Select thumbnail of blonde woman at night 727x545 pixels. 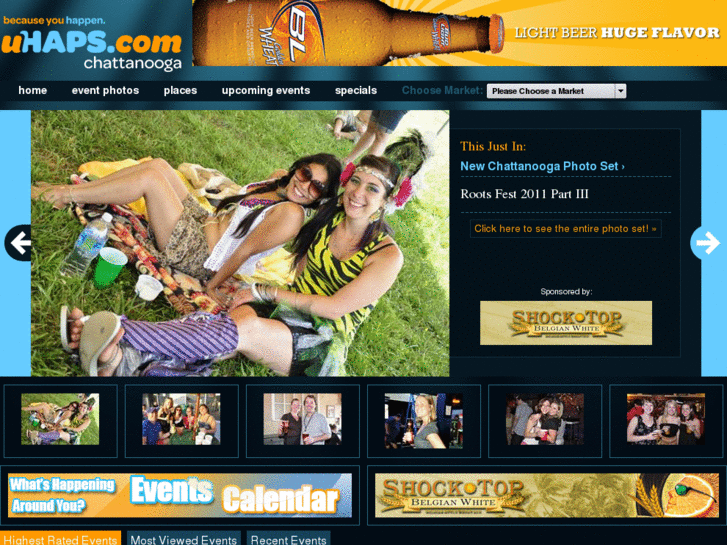pyautogui.click(x=424, y=421)
